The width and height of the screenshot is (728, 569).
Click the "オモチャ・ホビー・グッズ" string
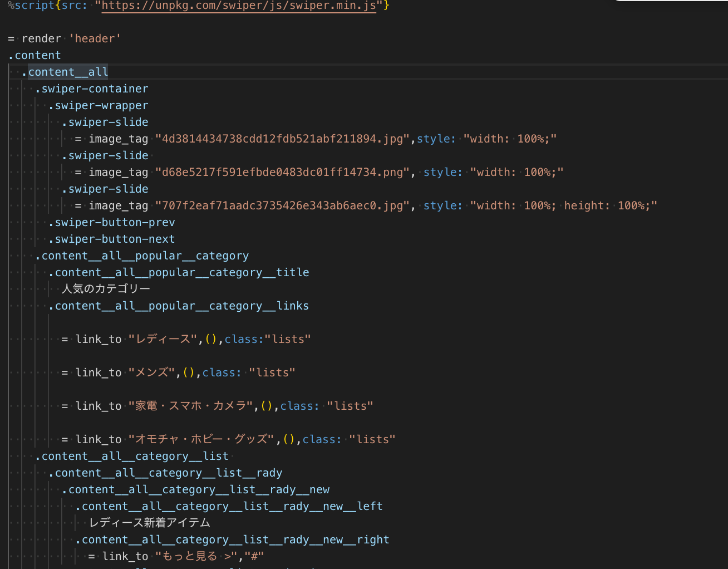[201, 439]
